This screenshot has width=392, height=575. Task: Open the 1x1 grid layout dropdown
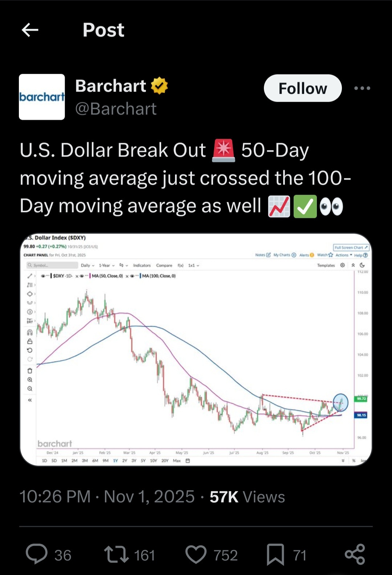click(193, 265)
